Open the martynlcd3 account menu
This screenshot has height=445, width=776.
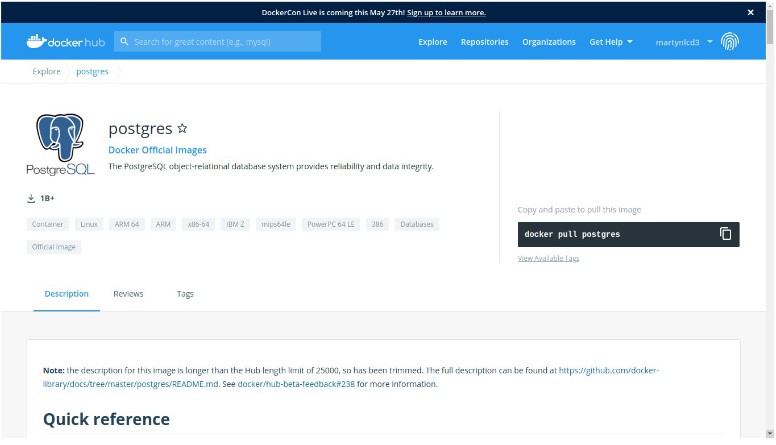683,42
